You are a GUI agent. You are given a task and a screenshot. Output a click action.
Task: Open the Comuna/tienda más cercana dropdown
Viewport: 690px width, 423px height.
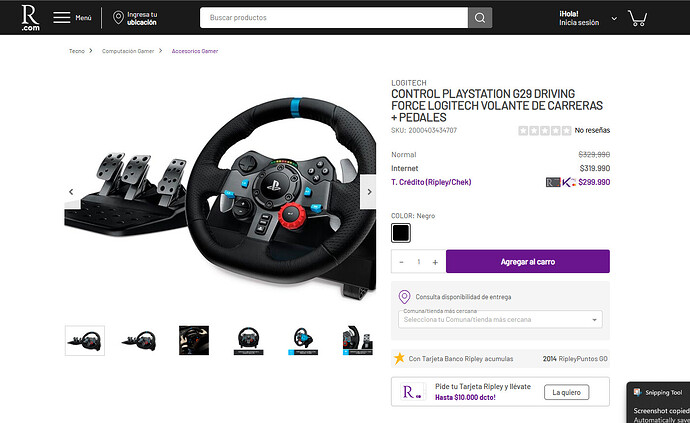(500, 319)
